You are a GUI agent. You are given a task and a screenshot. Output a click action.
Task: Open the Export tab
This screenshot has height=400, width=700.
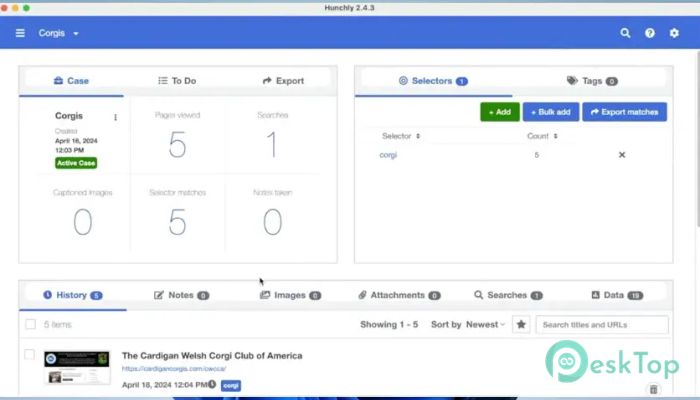click(283, 81)
